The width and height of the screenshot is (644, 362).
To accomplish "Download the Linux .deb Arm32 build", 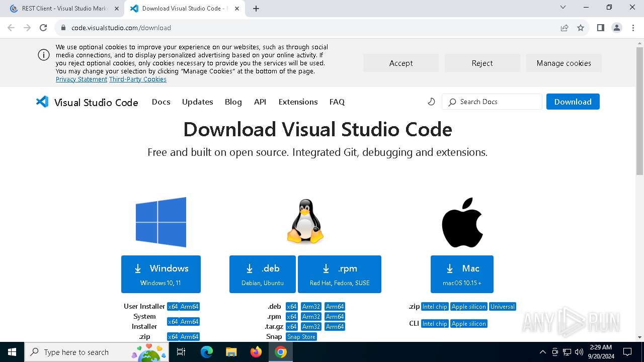I will [x=311, y=307].
